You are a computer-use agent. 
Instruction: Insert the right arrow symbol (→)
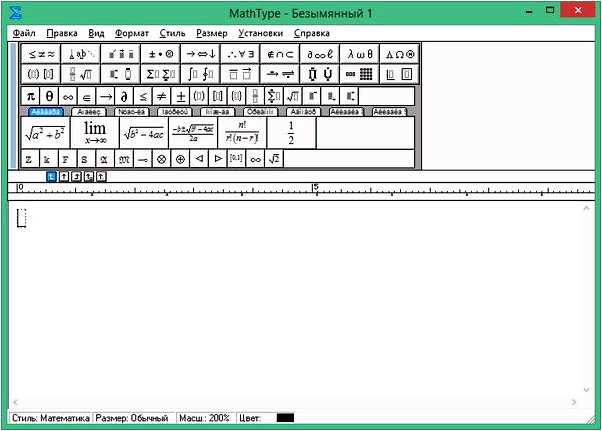click(106, 96)
